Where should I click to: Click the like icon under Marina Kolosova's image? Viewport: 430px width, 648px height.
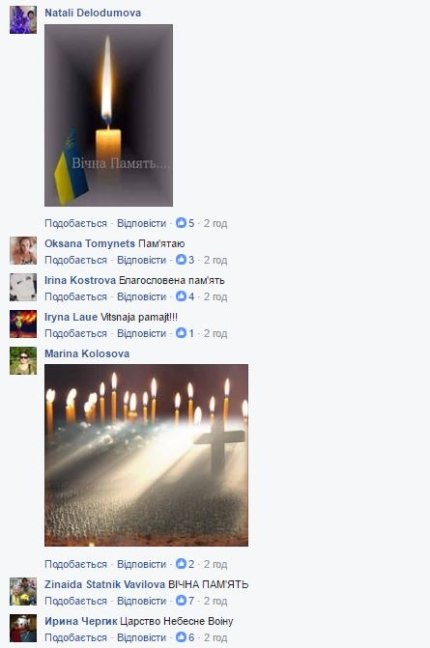tap(181, 564)
